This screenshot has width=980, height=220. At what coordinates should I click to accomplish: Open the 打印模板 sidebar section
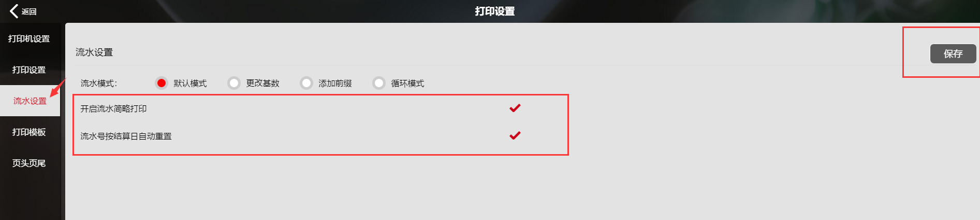click(x=29, y=132)
